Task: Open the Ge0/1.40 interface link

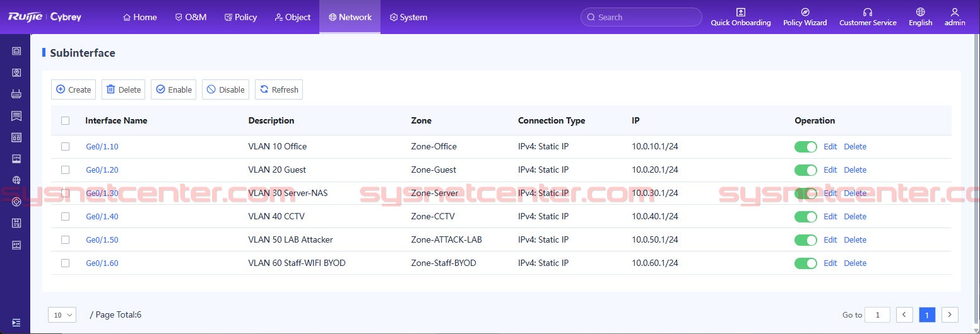Action: point(102,216)
